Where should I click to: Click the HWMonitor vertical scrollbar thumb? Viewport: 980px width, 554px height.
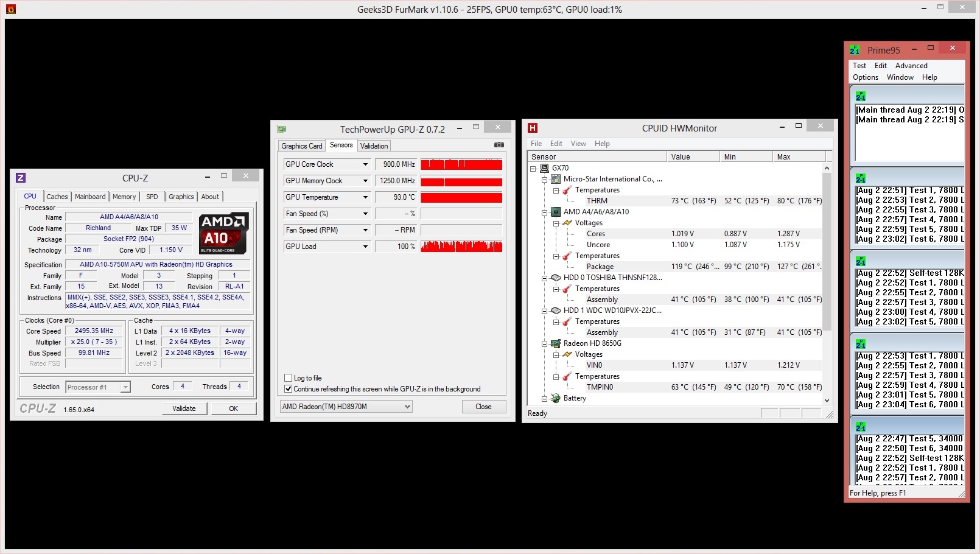click(827, 251)
